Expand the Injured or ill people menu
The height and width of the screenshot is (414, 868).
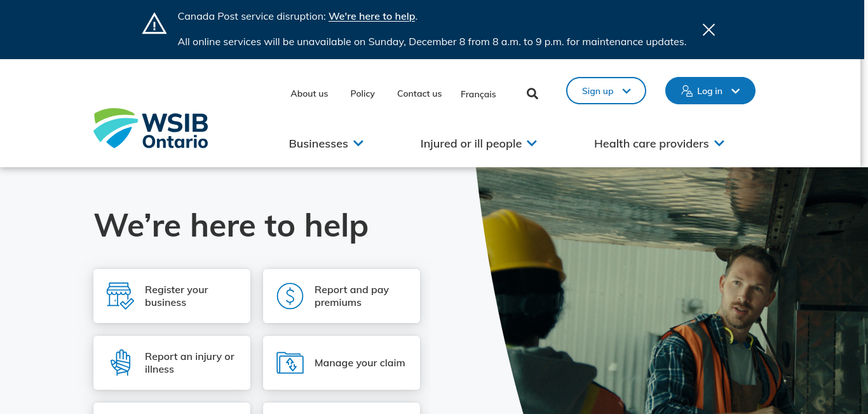coord(478,144)
